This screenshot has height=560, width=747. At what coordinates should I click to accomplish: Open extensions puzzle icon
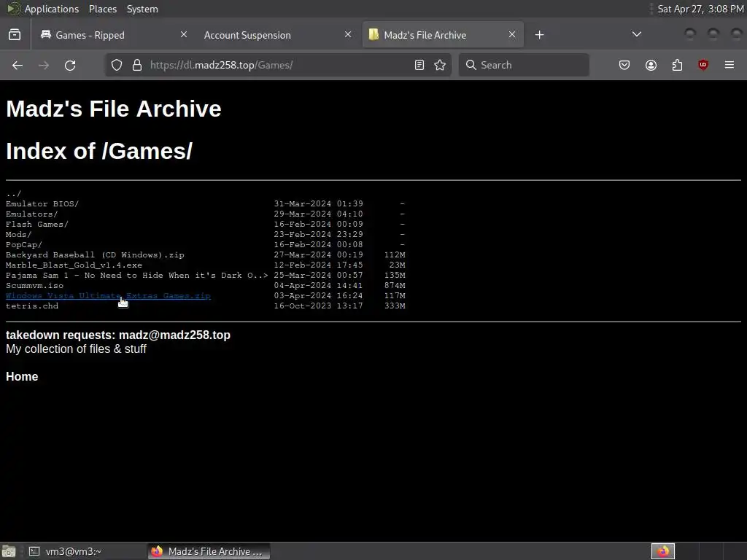pos(678,65)
